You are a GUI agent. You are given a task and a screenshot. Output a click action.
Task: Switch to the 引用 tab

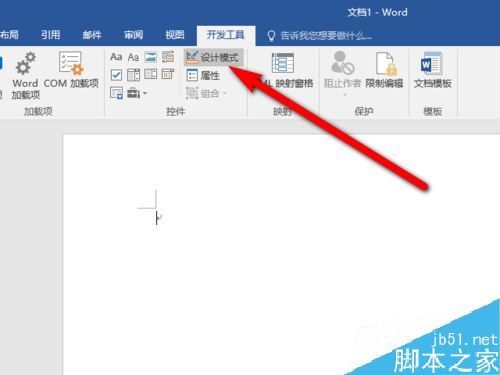point(51,35)
